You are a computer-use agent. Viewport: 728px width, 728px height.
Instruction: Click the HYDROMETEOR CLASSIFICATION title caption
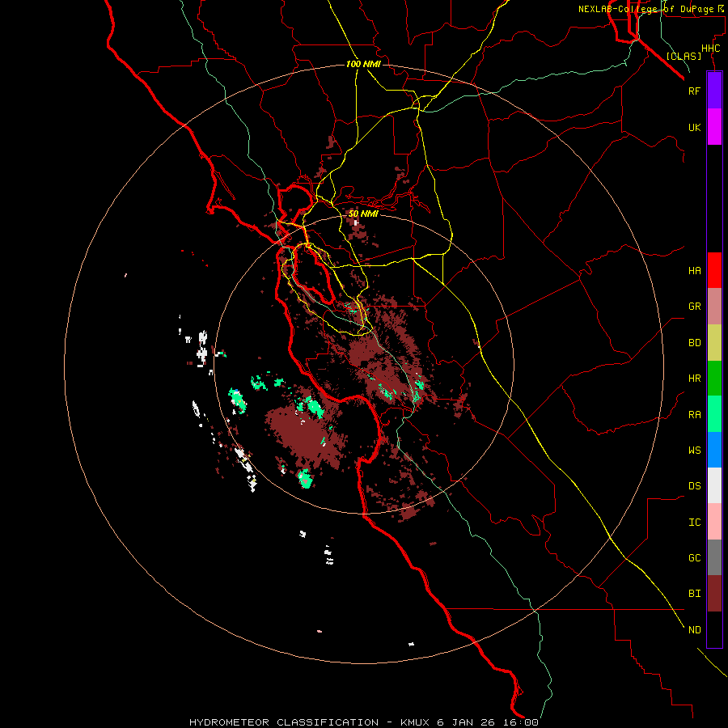point(284,722)
